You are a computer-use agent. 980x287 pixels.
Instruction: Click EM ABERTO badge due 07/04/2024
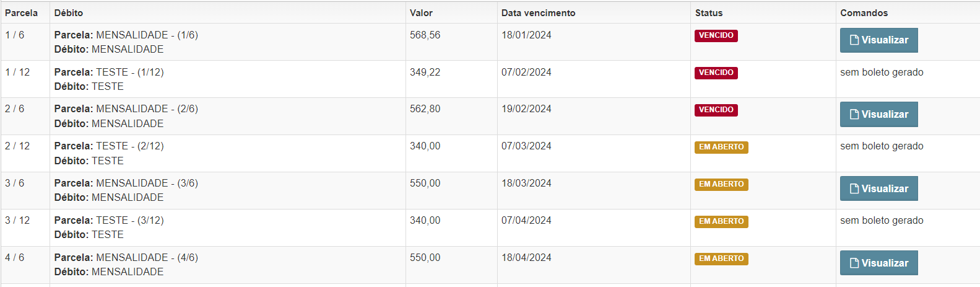click(x=721, y=222)
